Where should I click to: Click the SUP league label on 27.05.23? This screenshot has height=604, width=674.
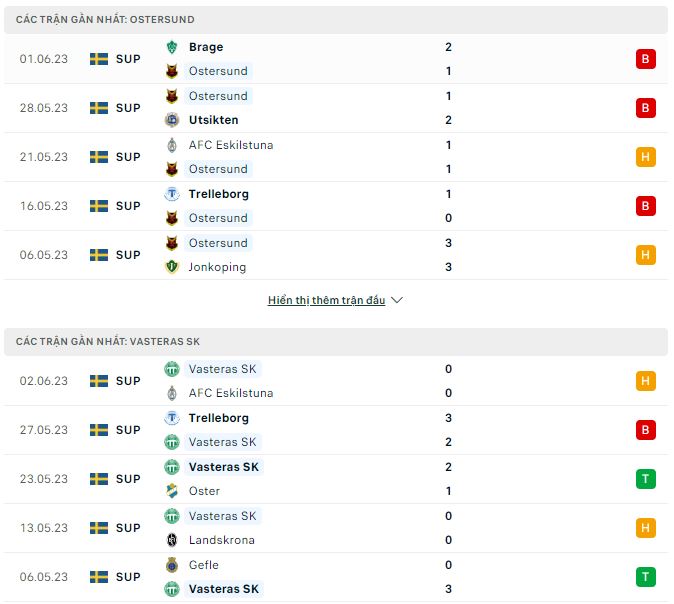[x=128, y=430]
